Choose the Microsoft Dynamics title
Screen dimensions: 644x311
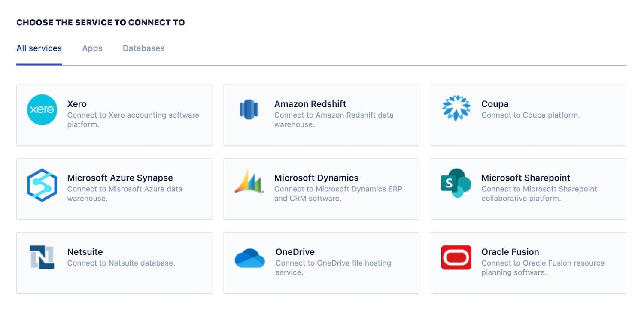[316, 178]
